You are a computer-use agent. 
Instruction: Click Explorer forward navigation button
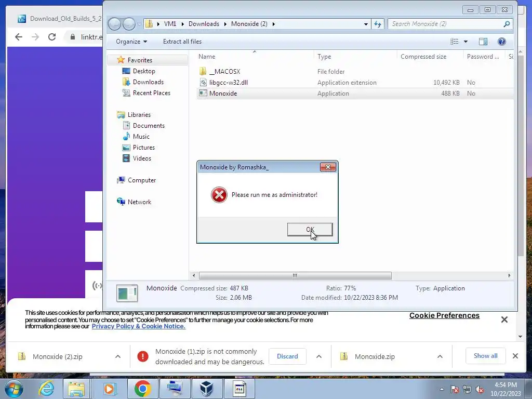click(129, 24)
